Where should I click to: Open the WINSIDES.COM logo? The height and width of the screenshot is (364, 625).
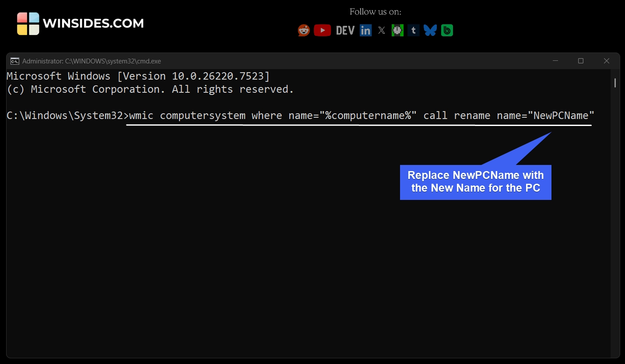(80, 23)
